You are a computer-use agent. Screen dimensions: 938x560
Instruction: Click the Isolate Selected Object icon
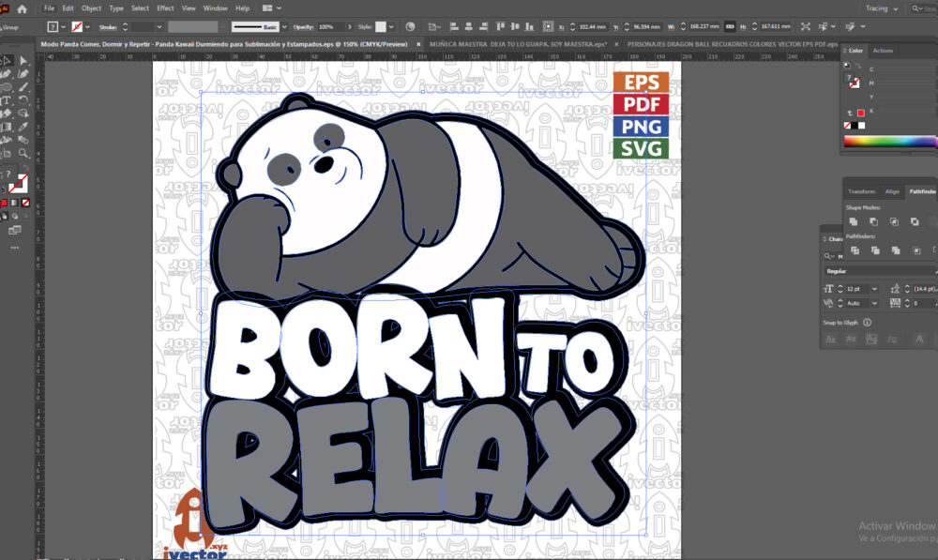coord(806,26)
